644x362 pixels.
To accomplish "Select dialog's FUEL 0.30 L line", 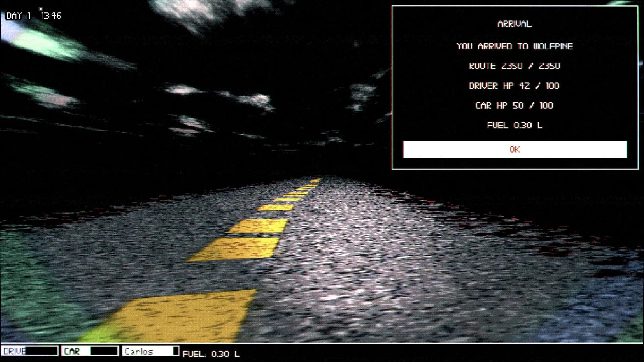I will pos(515,125).
